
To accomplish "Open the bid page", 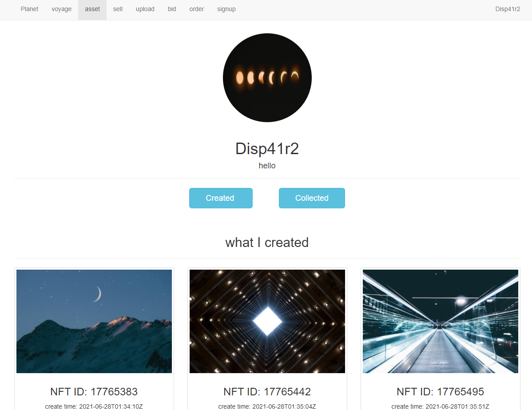I will [x=172, y=9].
